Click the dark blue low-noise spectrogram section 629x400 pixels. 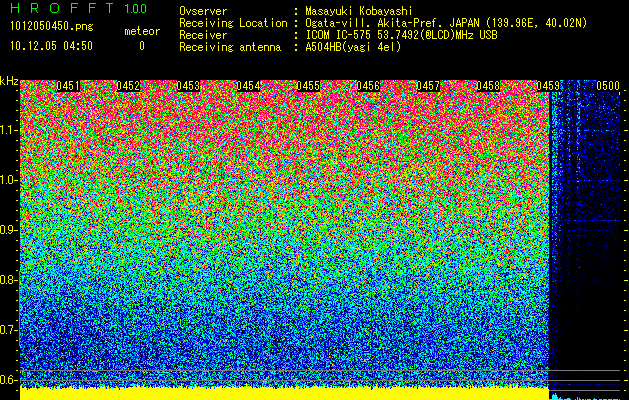click(x=584, y=241)
